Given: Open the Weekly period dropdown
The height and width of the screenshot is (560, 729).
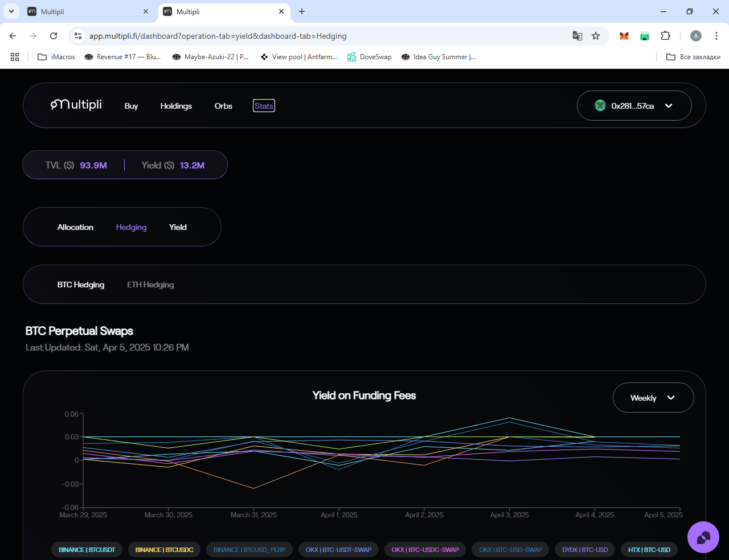Looking at the screenshot, I should click(653, 398).
